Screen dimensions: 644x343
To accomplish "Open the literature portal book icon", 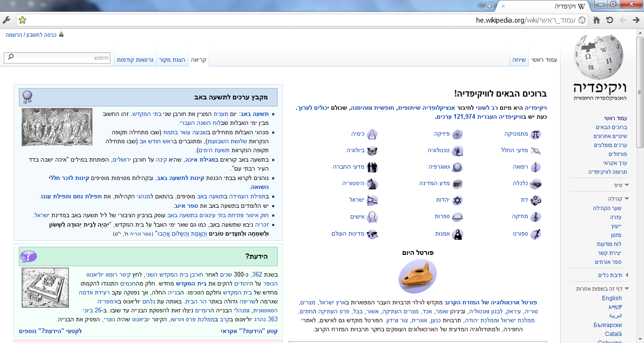I will pyautogui.click(x=457, y=217).
